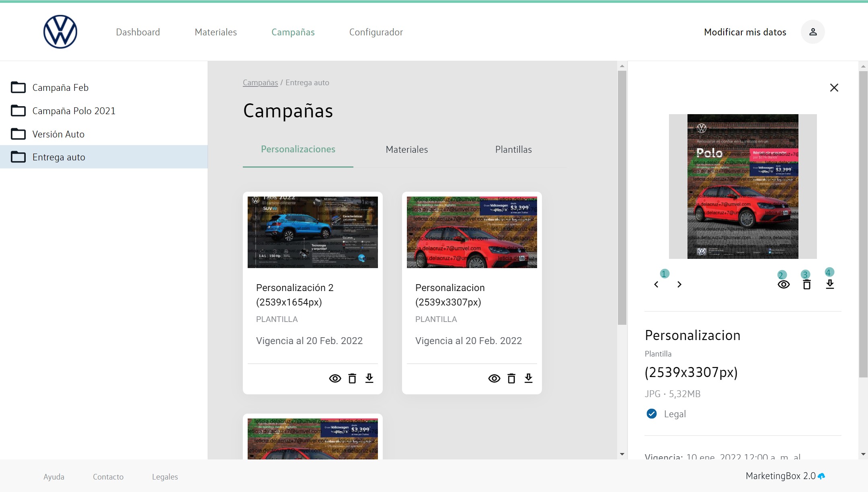The image size is (868, 492).
Task: Go to the previous image with the left chevron
Action: [x=656, y=285]
